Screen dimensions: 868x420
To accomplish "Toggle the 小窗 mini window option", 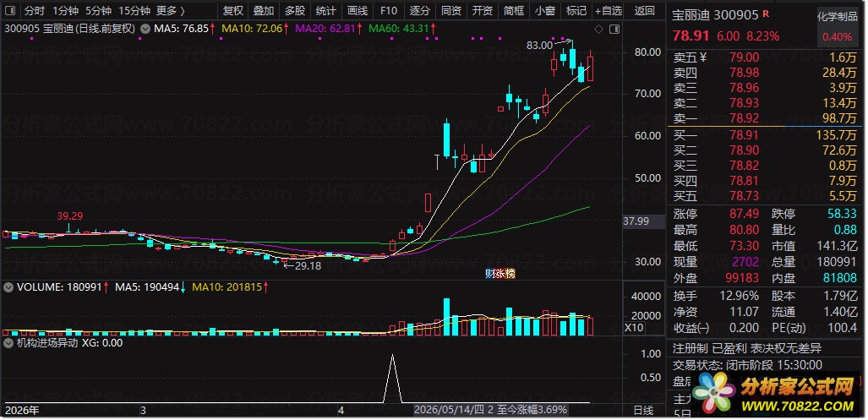I will tap(545, 10).
